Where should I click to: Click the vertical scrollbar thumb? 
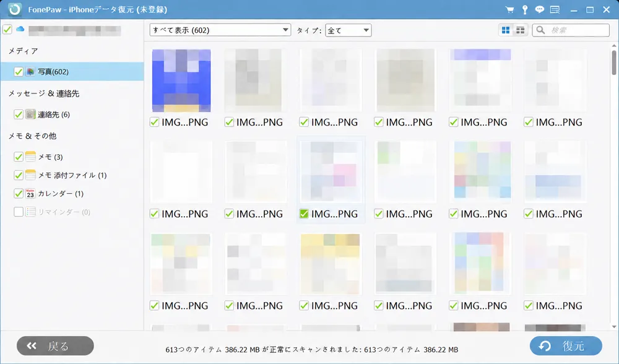[614, 62]
